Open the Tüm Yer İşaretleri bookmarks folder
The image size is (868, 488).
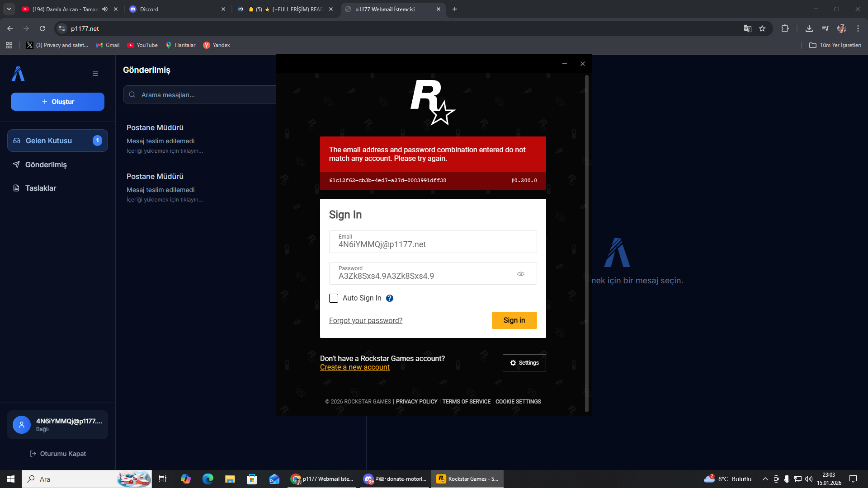click(x=835, y=45)
